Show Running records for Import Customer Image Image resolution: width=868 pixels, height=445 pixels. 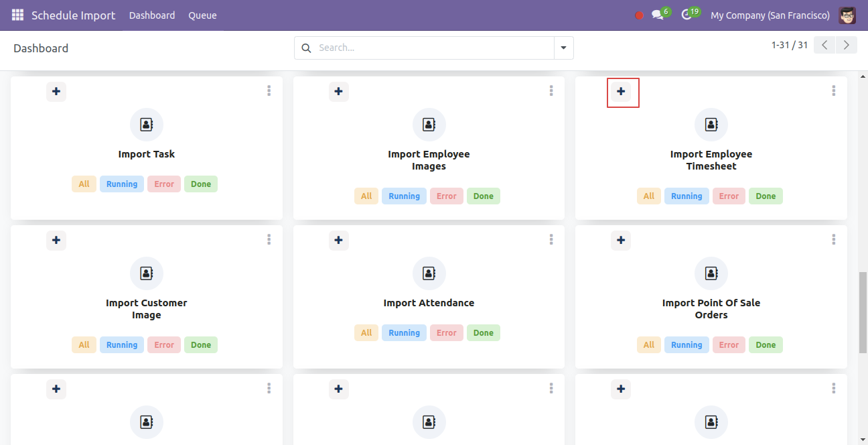pyautogui.click(x=122, y=345)
